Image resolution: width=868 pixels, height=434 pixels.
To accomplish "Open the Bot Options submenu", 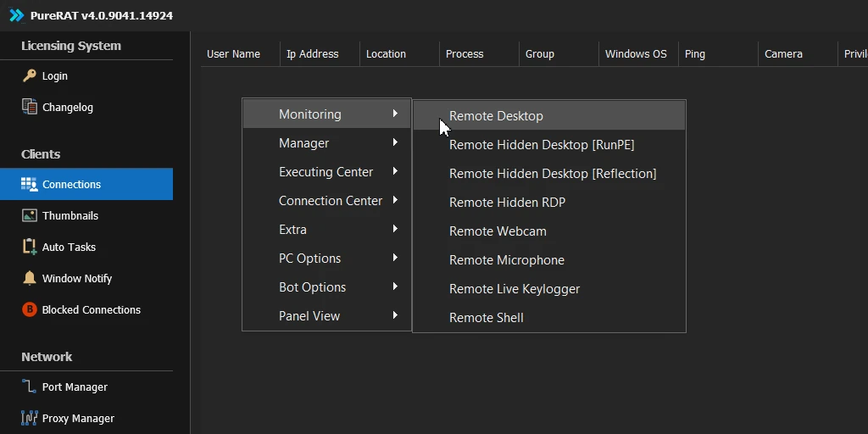I will 326,287.
